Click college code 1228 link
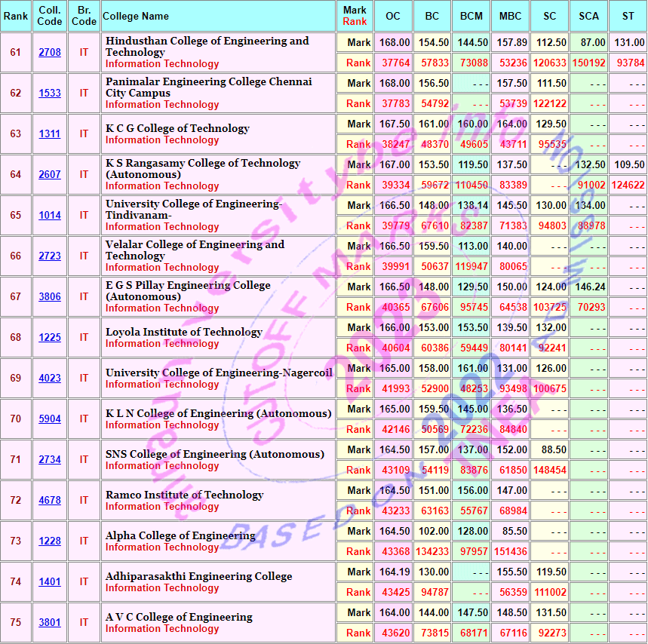Image resolution: width=648 pixels, height=644 pixels. pyautogui.click(x=50, y=541)
